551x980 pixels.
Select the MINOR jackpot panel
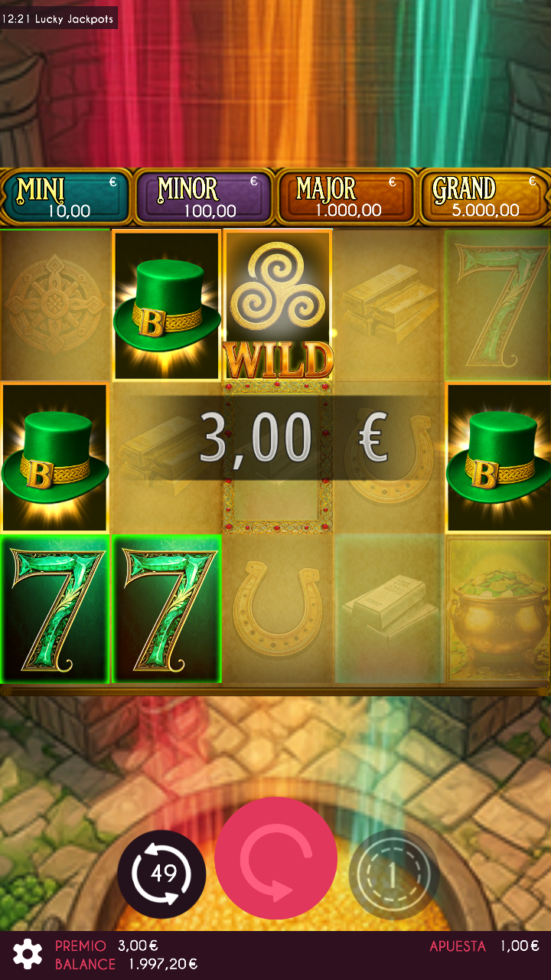click(x=204, y=197)
